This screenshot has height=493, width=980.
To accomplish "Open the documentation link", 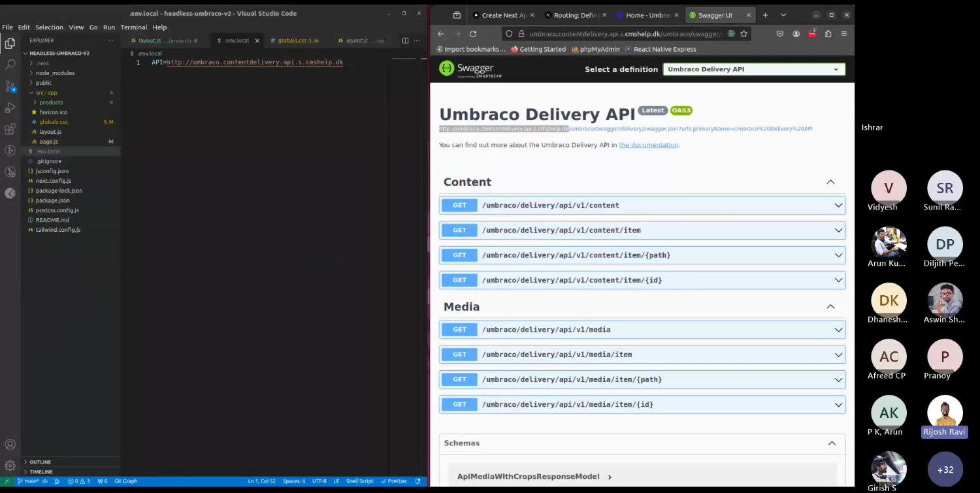I will 648,145.
